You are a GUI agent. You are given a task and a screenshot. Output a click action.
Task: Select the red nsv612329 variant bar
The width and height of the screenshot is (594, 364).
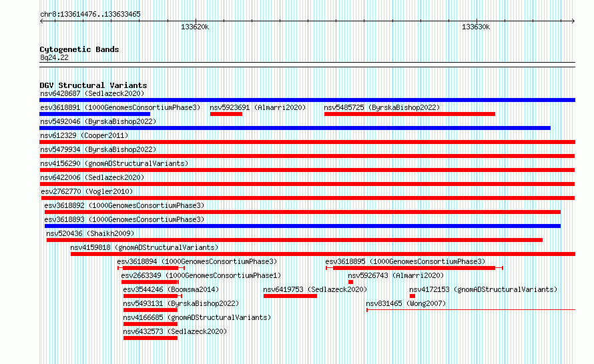[x=307, y=142]
